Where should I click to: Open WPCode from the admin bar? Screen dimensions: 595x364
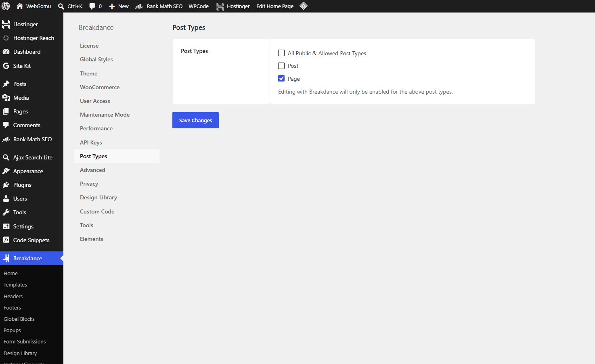coord(199,6)
